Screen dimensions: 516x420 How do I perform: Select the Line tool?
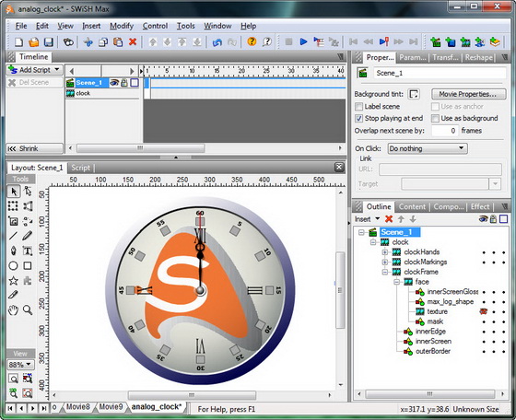tap(14, 236)
